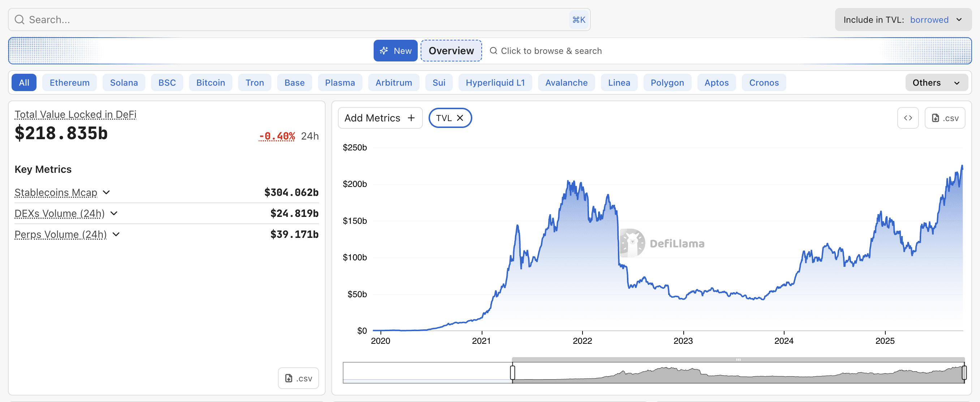Expand the Perps Volume (24h) row
Viewport: 980px width, 402px height.
pos(116,234)
